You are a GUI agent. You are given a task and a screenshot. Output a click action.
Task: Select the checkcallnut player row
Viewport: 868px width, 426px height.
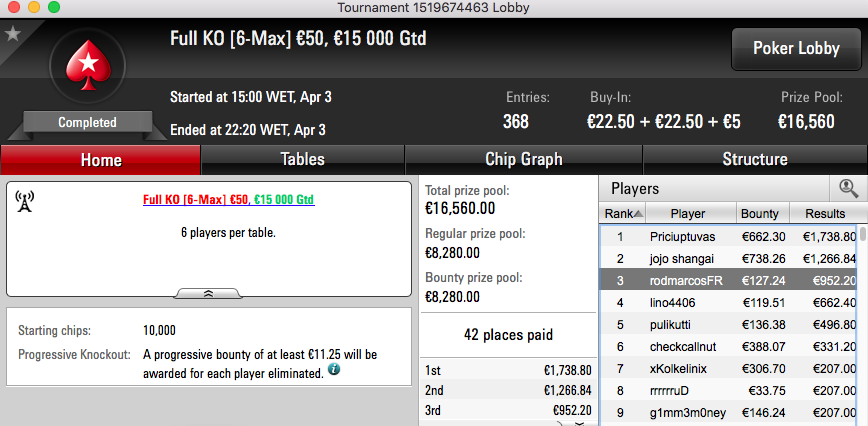click(x=729, y=347)
